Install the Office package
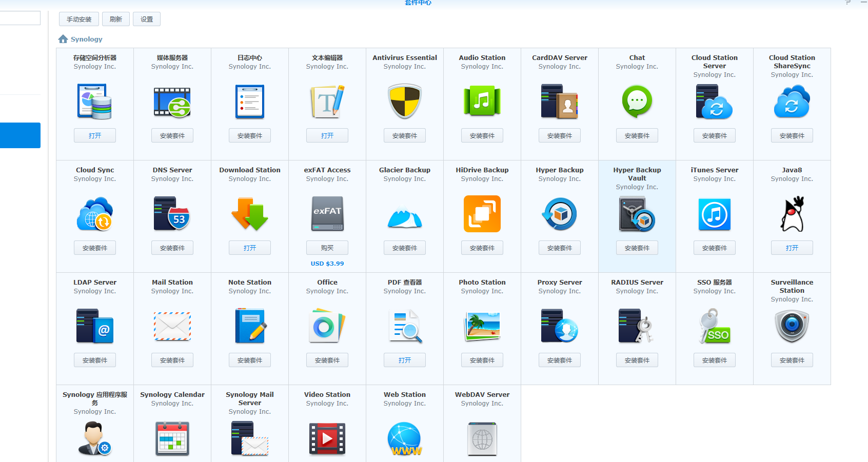868x462 pixels. click(327, 360)
